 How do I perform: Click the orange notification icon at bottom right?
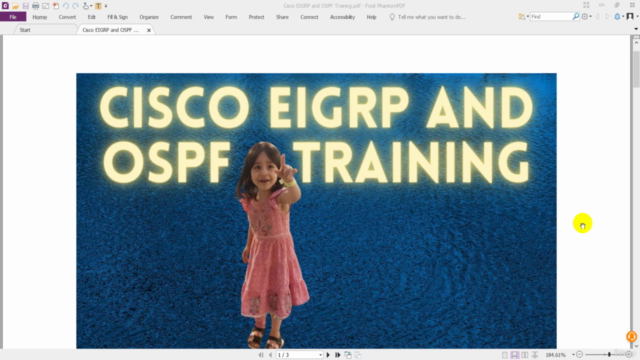pyautogui.click(x=631, y=336)
